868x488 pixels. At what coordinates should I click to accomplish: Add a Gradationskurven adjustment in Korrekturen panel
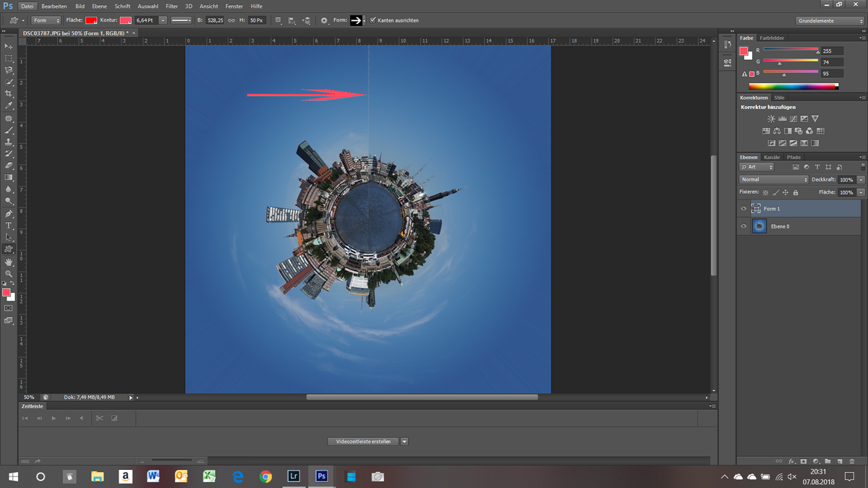tap(793, 119)
